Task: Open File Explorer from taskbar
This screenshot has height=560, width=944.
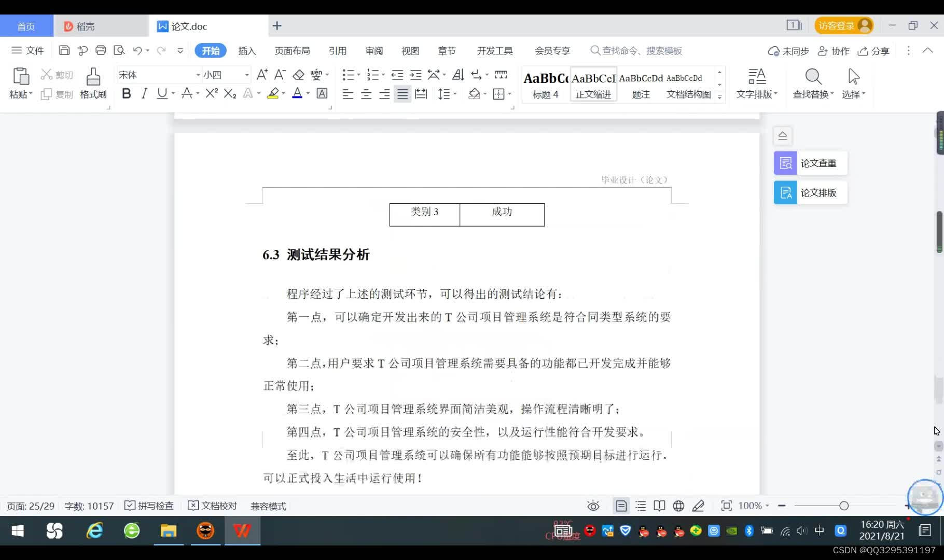Action: click(x=168, y=530)
